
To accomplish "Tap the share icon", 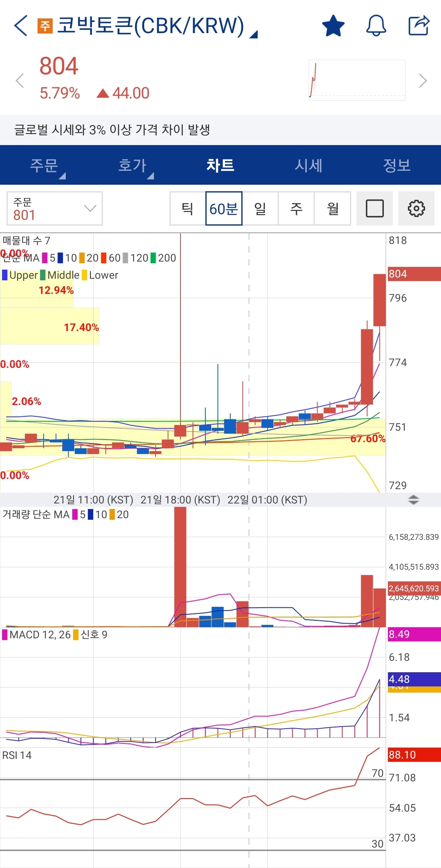I will 419,26.
